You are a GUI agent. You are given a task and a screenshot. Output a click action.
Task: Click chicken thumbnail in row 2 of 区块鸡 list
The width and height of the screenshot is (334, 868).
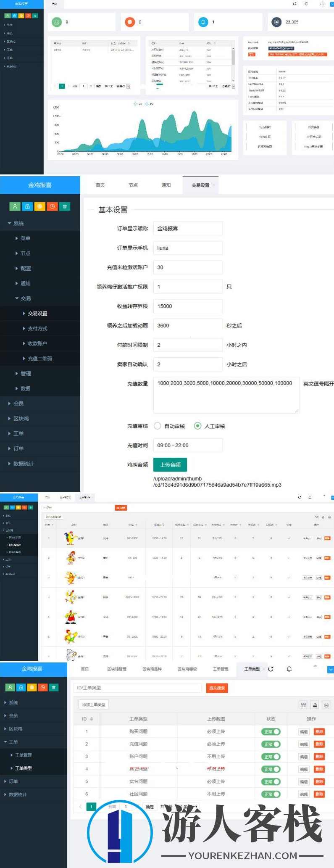[x=71, y=557]
